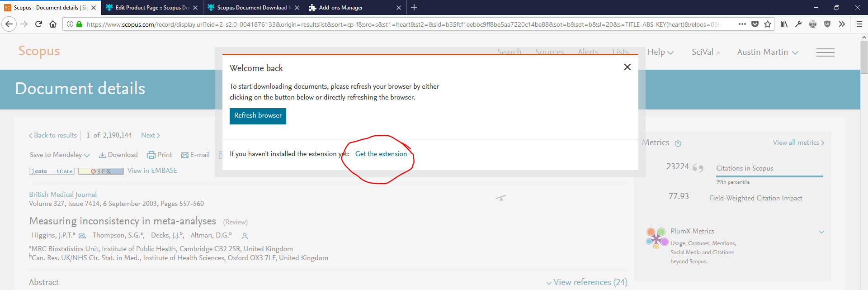Expand the Save to Mendeley dropdown
Image resolution: width=868 pixels, height=290 pixels.
point(60,155)
